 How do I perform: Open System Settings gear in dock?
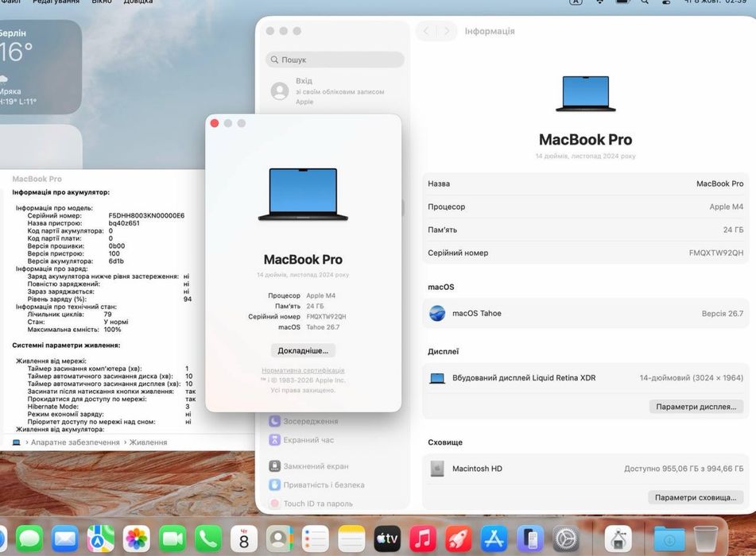pyautogui.click(x=566, y=539)
